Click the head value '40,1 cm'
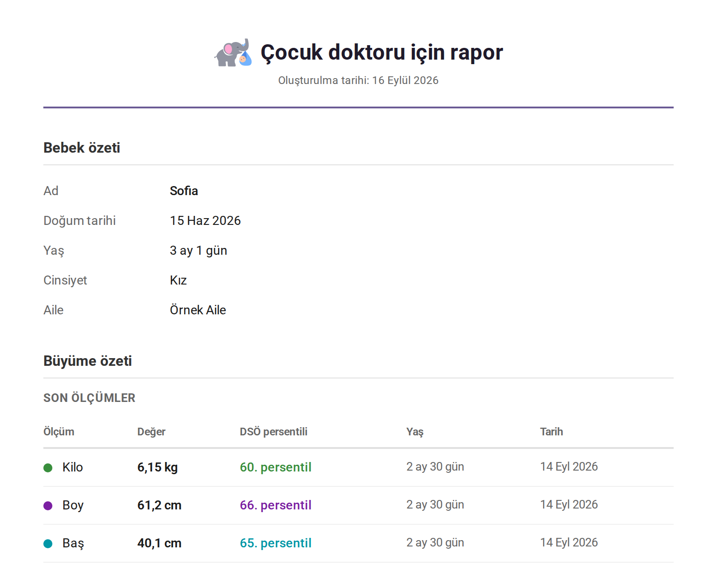This screenshot has height=588, width=717. coord(159,543)
